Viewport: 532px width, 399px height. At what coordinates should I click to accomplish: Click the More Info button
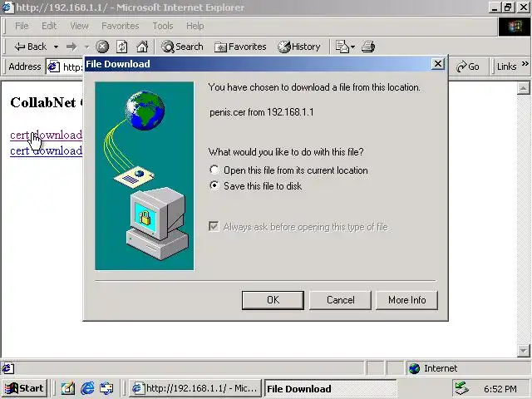point(406,300)
